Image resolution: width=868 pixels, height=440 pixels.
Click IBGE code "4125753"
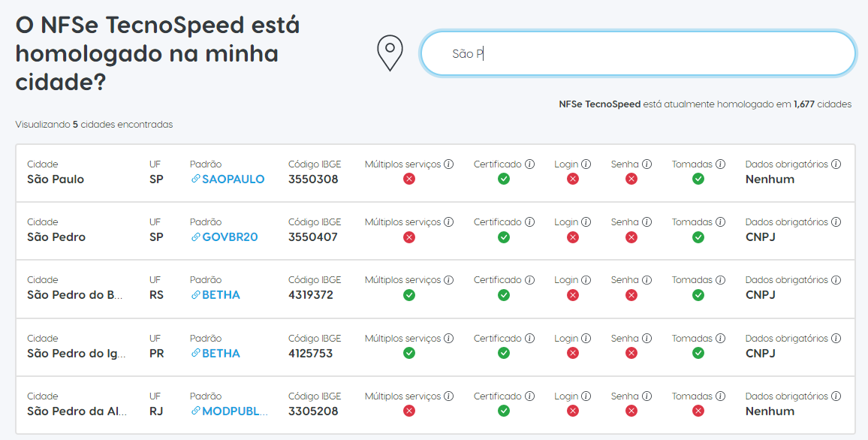click(x=311, y=353)
